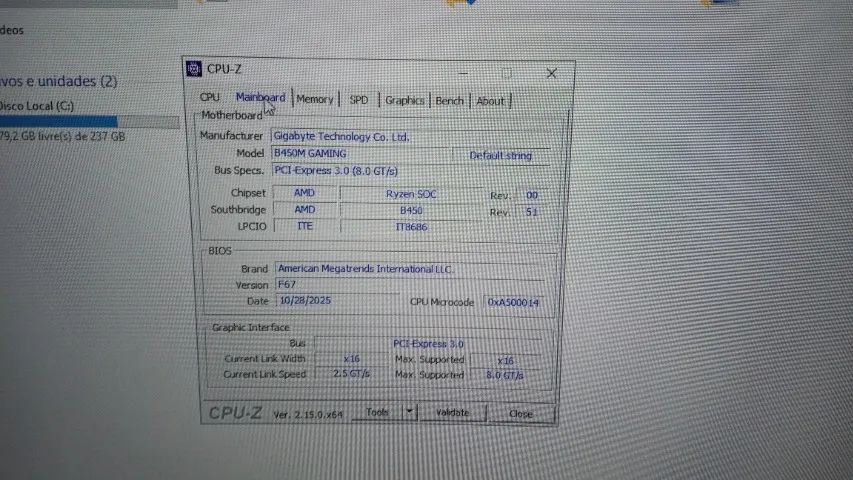The height and width of the screenshot is (480, 853).
Task: Click the 2.5 GT/s current link speed
Action: (x=351, y=374)
